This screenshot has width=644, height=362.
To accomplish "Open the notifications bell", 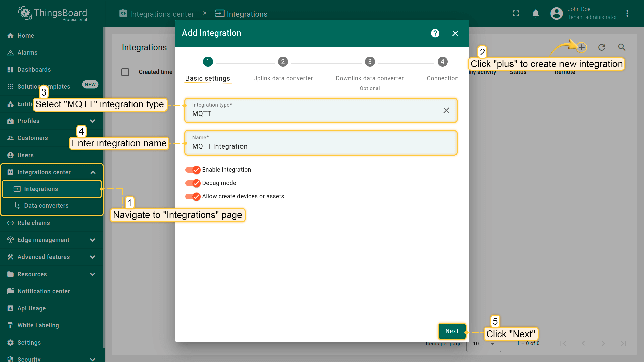I will click(536, 13).
